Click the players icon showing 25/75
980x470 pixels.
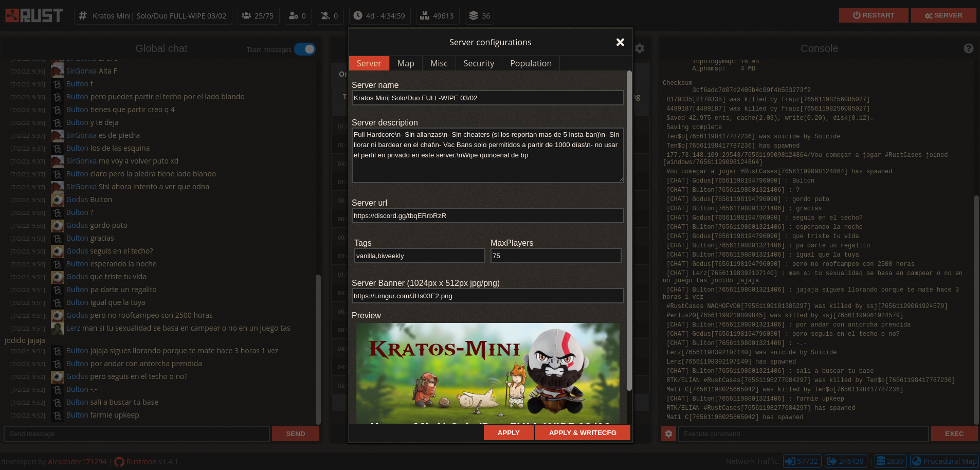pos(246,16)
